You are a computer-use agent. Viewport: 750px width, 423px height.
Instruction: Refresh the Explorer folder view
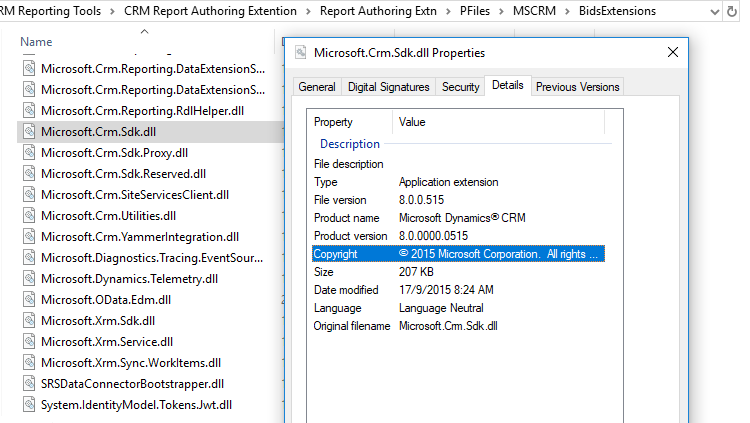[731, 11]
